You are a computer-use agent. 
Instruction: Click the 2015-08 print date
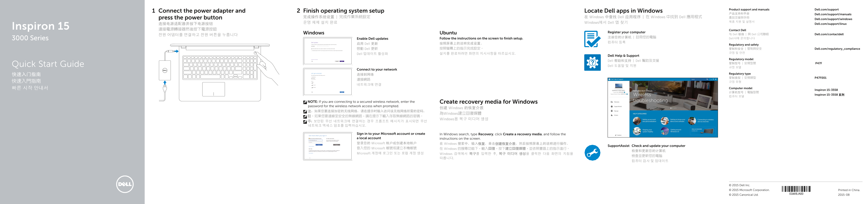[x=844, y=195]
